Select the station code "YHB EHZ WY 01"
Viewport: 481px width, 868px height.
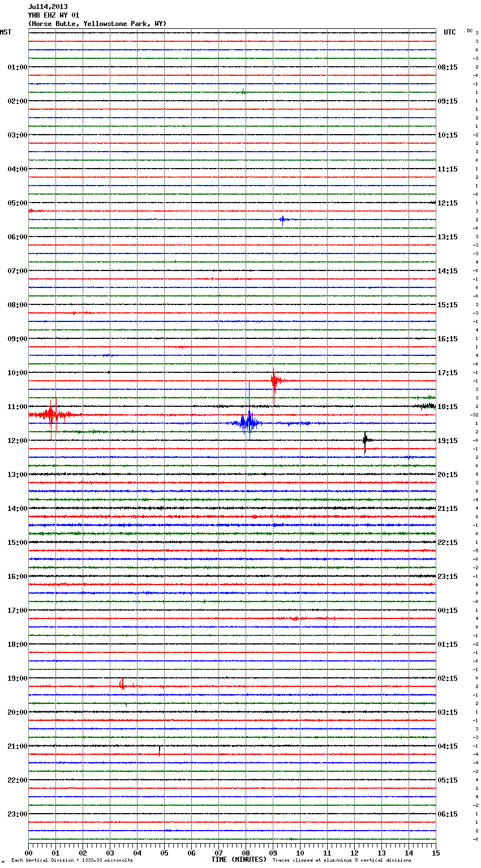pyautogui.click(x=54, y=15)
